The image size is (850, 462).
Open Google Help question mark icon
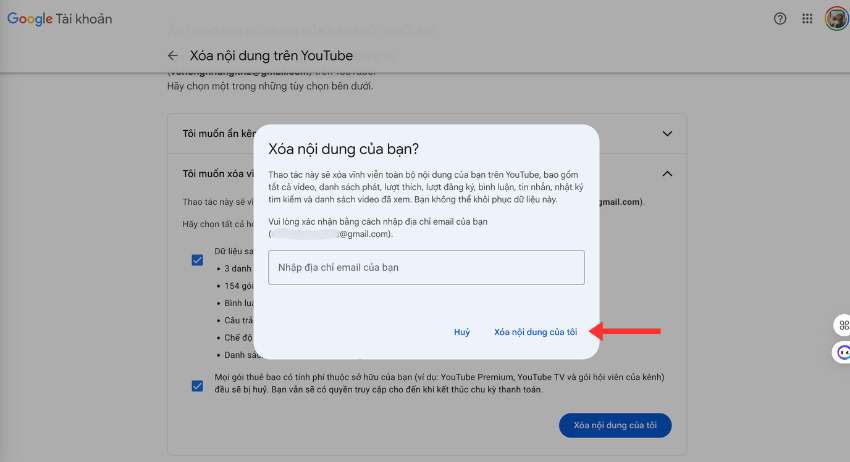click(780, 19)
